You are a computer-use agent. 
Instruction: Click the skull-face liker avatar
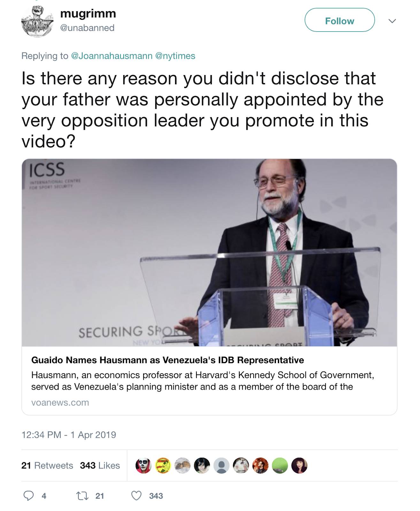pos(143,466)
